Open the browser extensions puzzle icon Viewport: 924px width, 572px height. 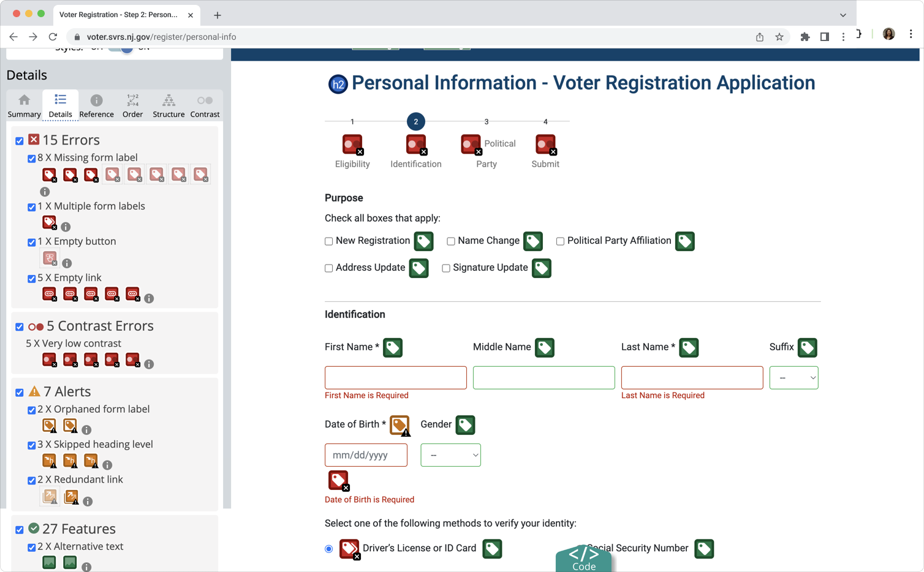point(805,37)
